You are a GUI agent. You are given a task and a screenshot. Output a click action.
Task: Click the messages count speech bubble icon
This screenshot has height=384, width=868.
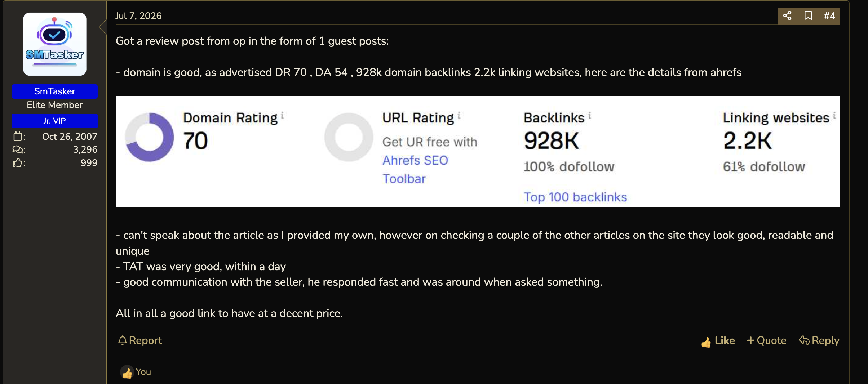coord(18,149)
